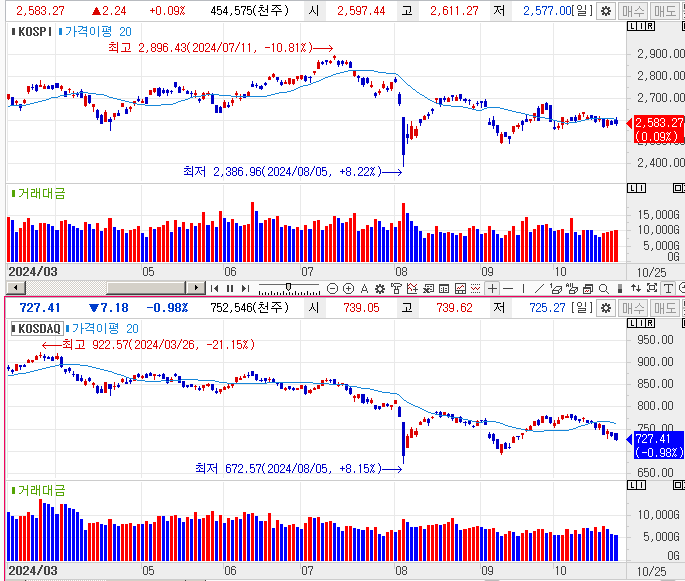
Task: Toggle I button on KOSPI 거래대금 volume pane
Action: click(x=641, y=188)
